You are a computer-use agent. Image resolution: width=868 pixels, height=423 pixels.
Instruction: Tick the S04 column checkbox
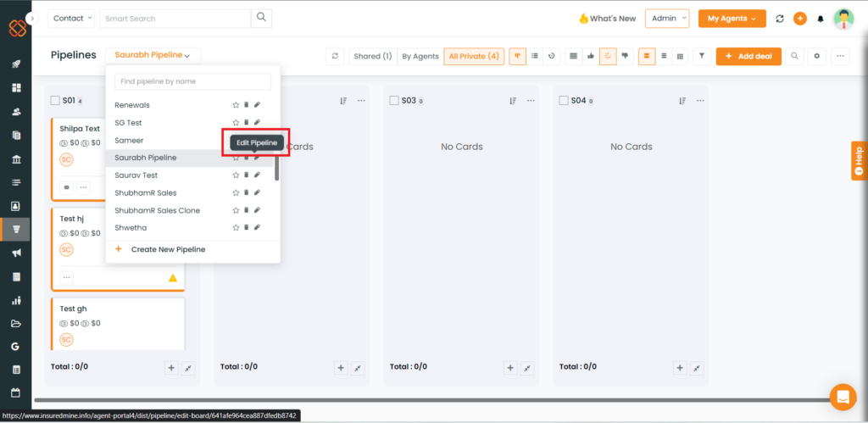coord(564,101)
